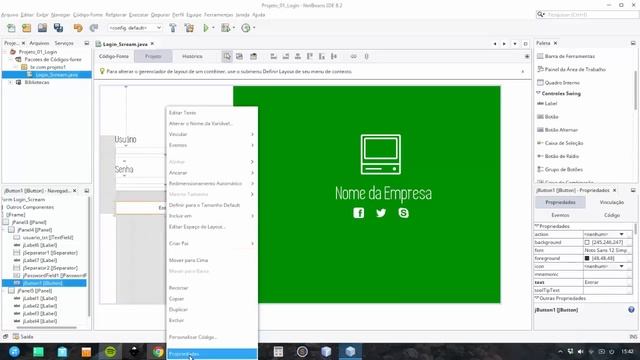Run the project with green play icon
The width and height of the screenshot is (640, 360).
[206, 28]
